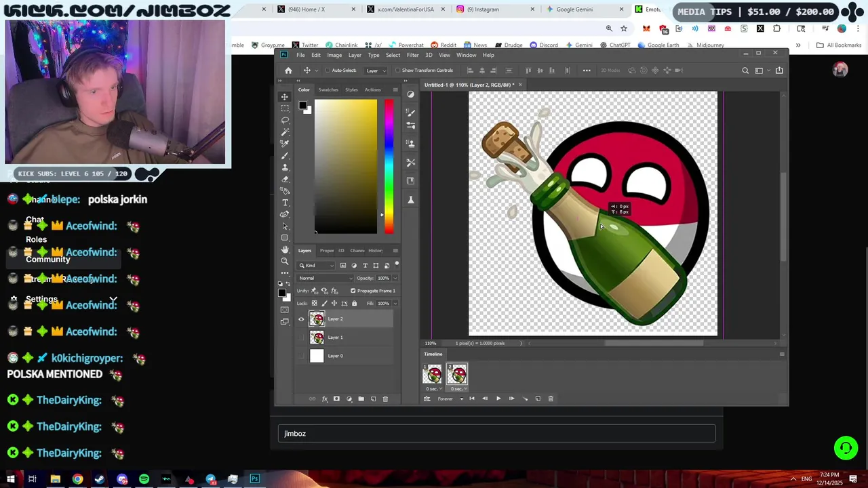Image resolution: width=868 pixels, height=488 pixels.
Task: Enable the Auto-Select checkbox
Action: 328,70
